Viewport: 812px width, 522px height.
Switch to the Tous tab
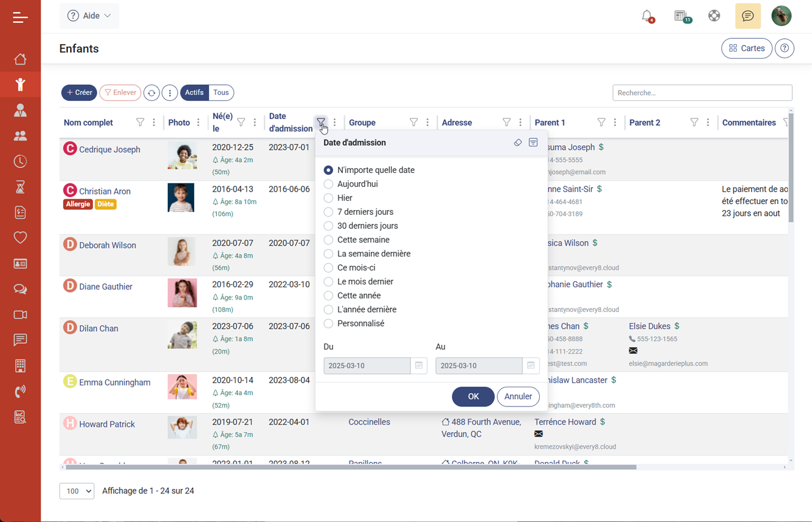pyautogui.click(x=221, y=92)
